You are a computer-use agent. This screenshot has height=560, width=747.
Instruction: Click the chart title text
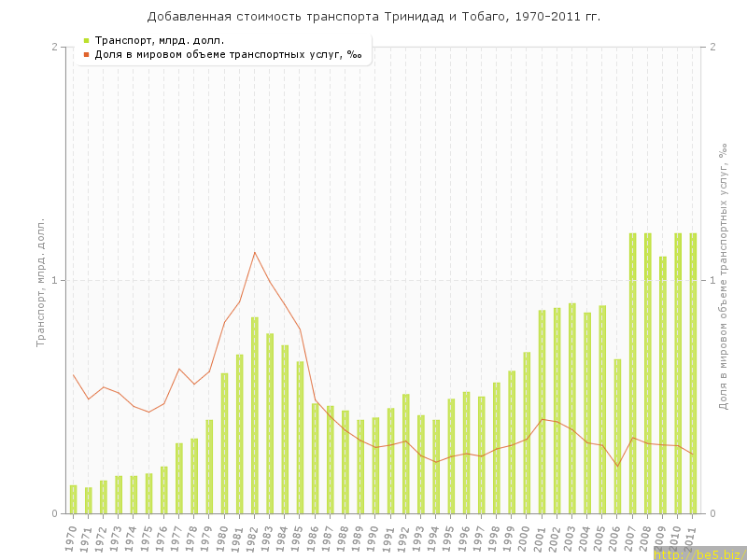click(373, 17)
